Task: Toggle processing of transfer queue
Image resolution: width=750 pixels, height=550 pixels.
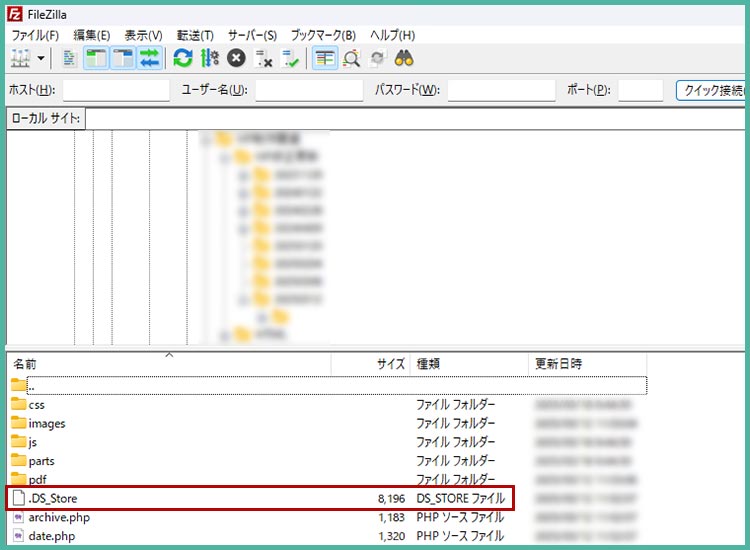Action: 210,58
